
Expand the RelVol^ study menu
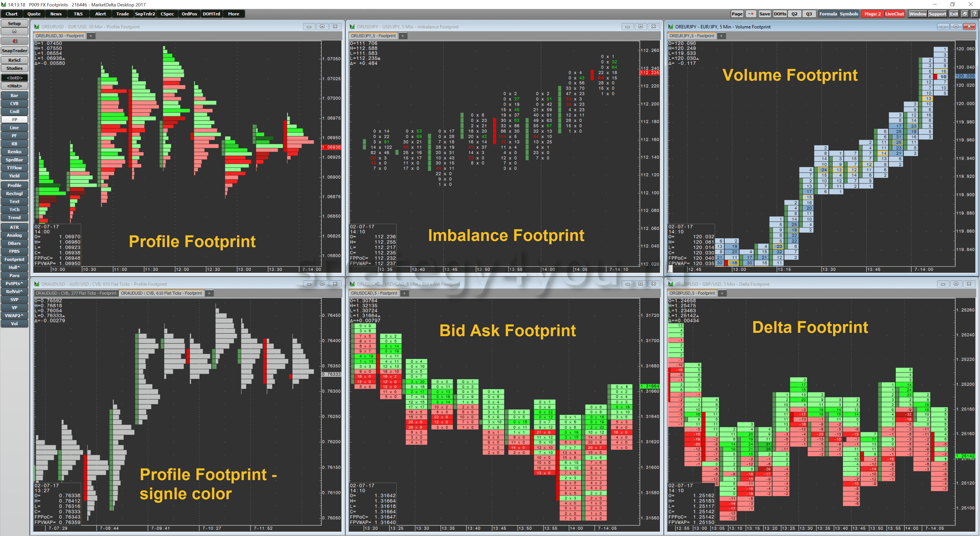pos(15,291)
